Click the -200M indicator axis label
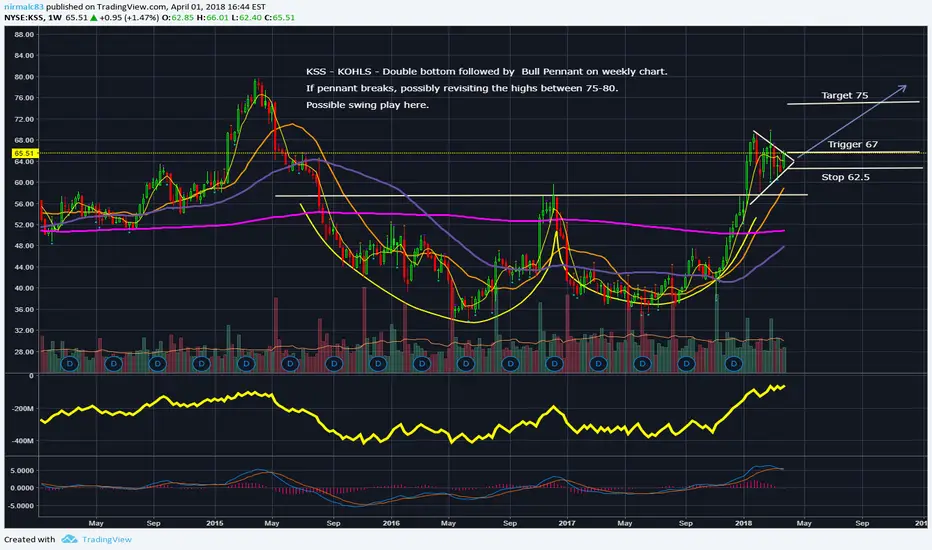The width and height of the screenshot is (932, 550). click(21, 408)
